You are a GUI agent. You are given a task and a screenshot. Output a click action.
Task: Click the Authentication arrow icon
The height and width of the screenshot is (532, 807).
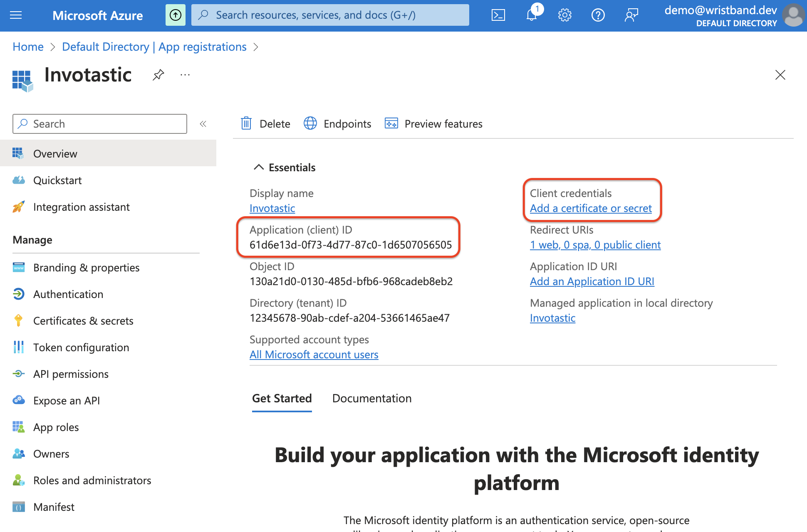coord(19,294)
